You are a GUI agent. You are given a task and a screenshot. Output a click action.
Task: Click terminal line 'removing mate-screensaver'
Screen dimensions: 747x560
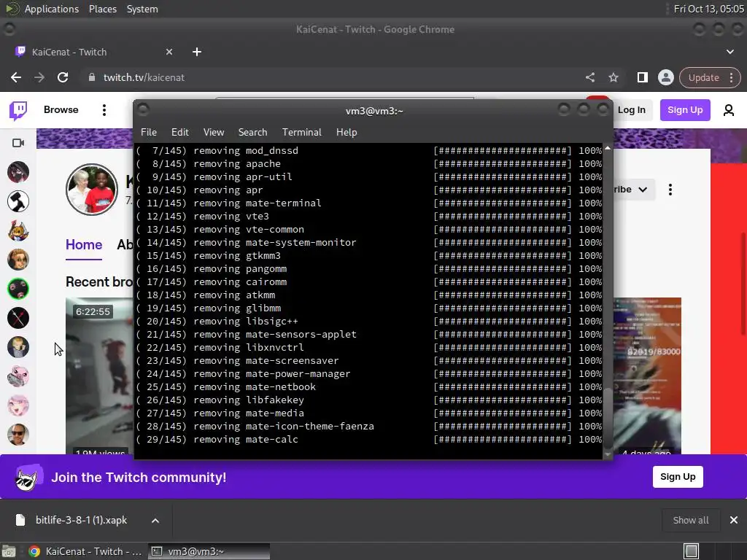click(266, 361)
